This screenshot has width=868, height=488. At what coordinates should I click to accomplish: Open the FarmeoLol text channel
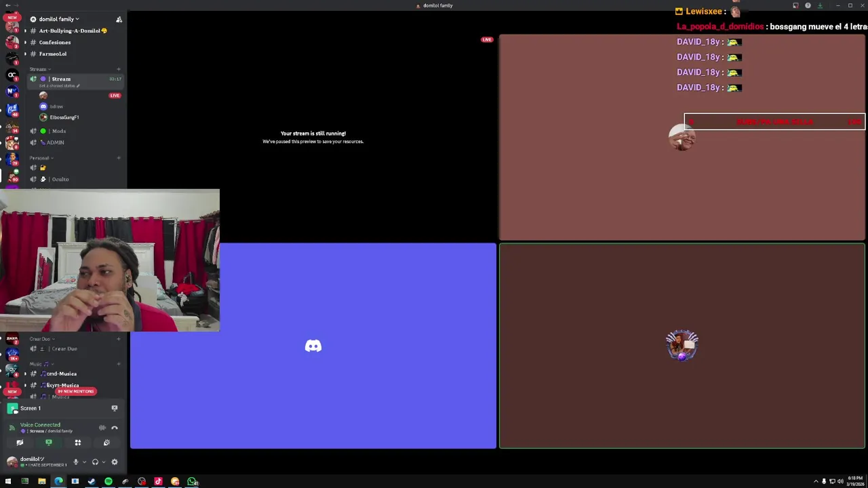click(x=53, y=54)
